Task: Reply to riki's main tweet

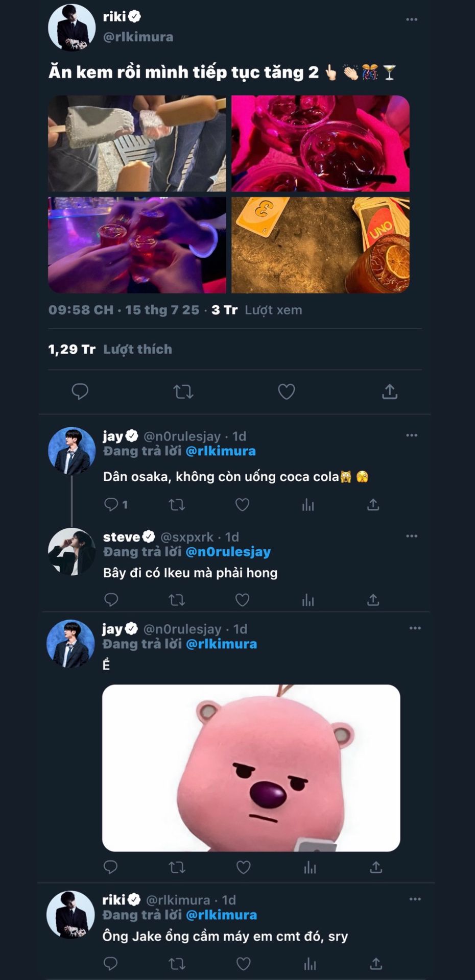Action: (x=80, y=391)
